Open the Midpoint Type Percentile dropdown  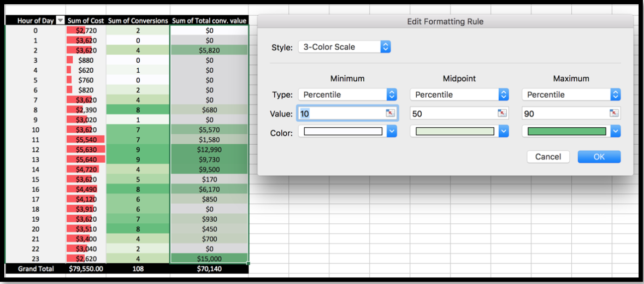tap(459, 94)
